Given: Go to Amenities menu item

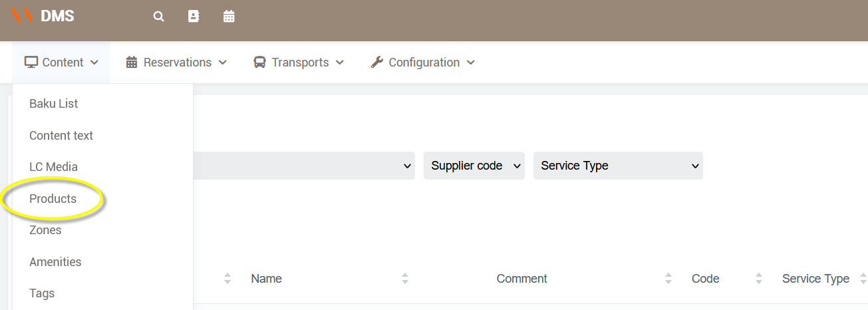Looking at the screenshot, I should (55, 262).
